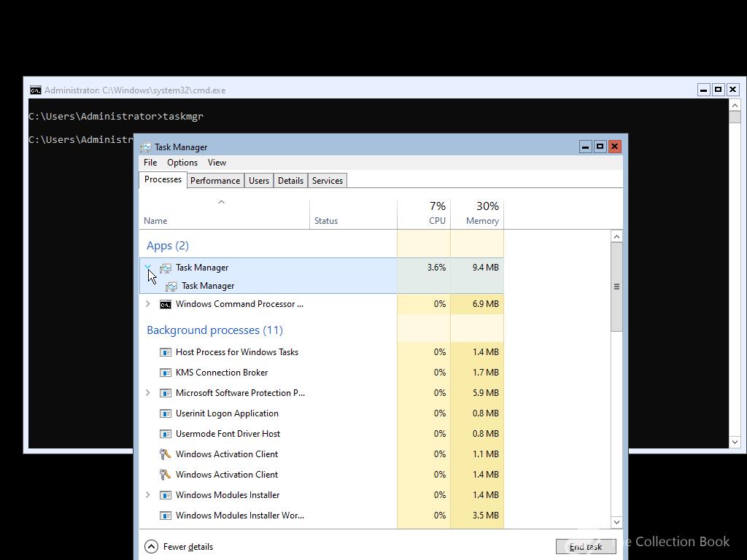Switch to the Services tab
747x560 pixels.
click(328, 181)
